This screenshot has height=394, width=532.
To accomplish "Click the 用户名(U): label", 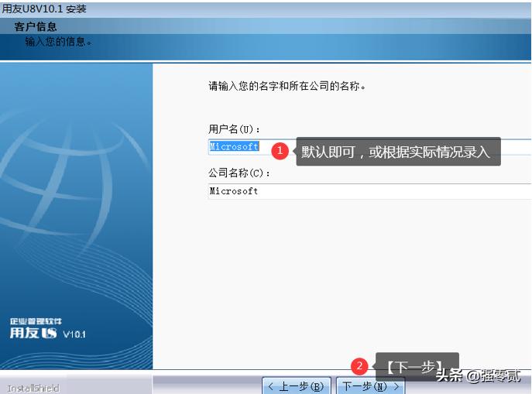I will click(234, 129).
